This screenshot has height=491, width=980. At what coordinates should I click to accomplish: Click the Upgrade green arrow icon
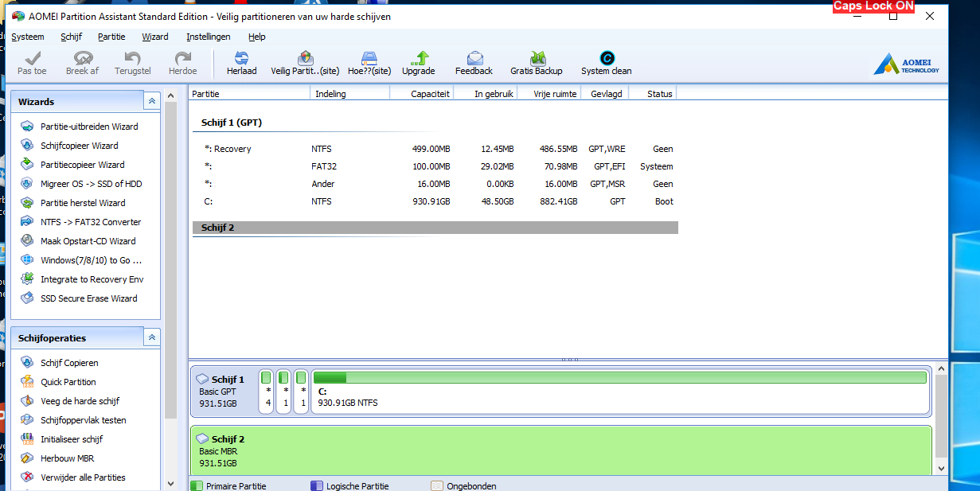pos(418,59)
